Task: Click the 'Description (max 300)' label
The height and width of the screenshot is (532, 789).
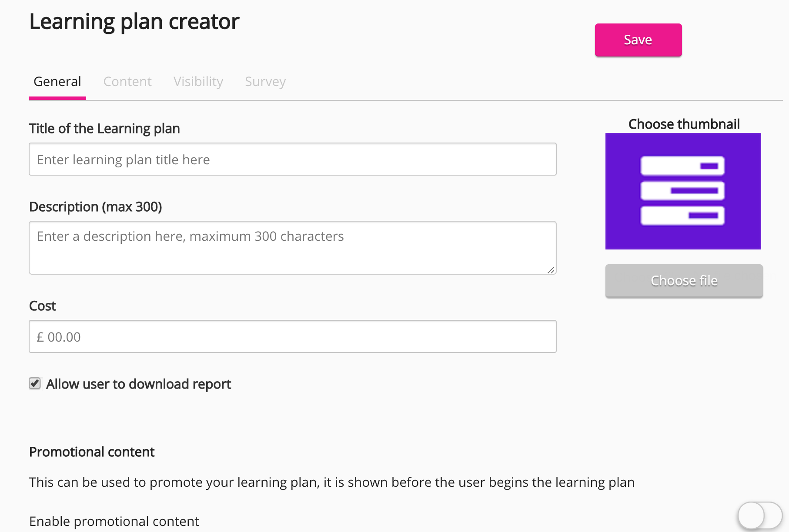Action: [x=95, y=207]
